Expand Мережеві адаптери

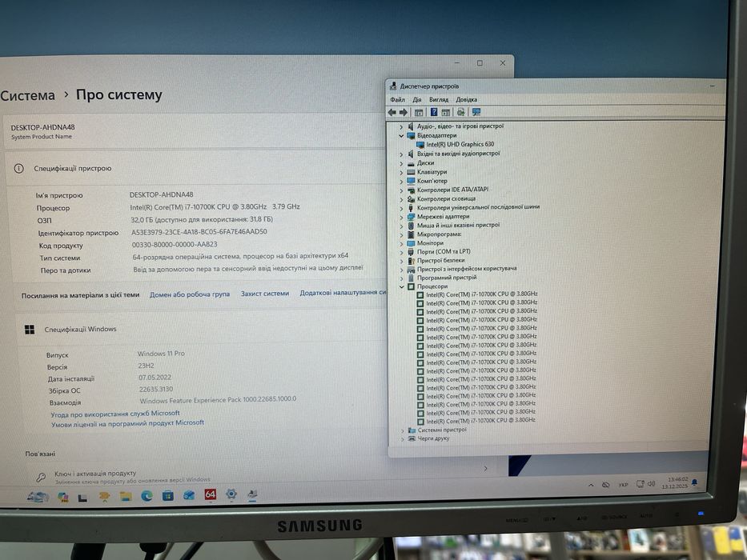pos(401,217)
